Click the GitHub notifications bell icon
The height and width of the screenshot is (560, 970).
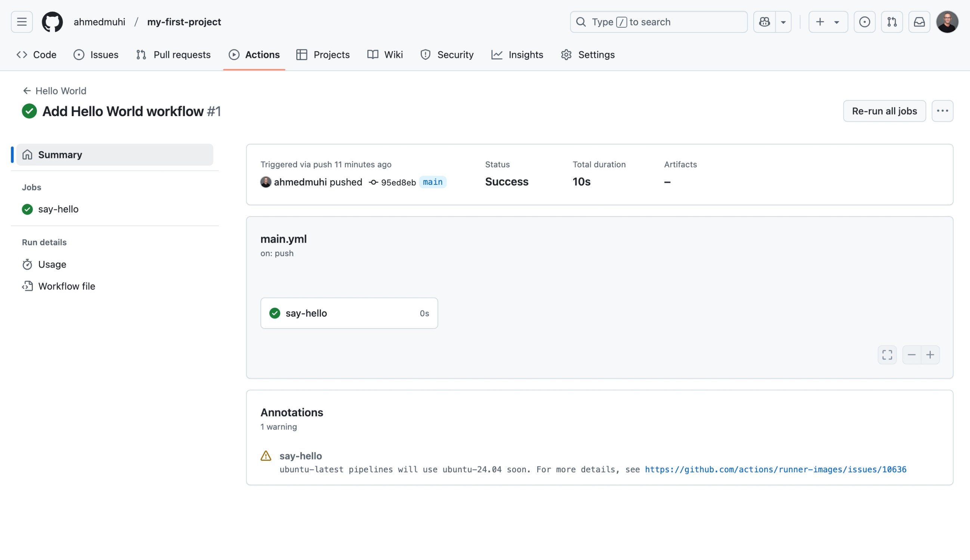coord(919,22)
